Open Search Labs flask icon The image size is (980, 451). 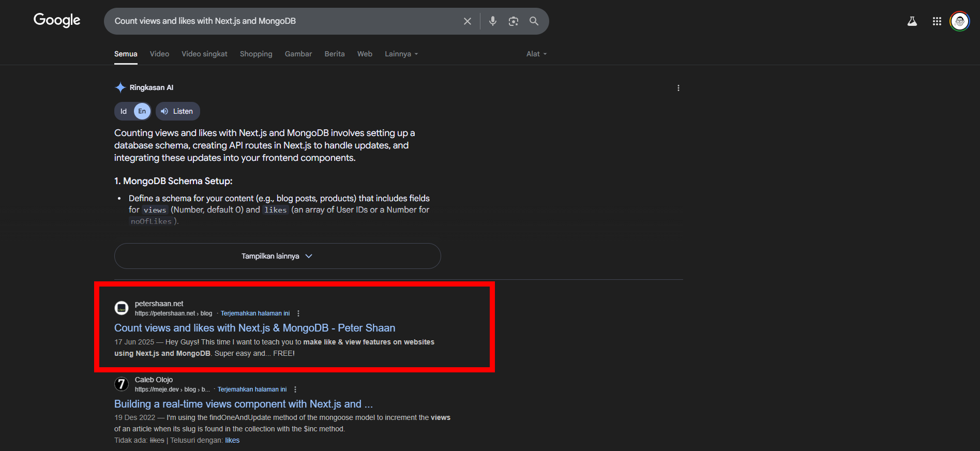pyautogui.click(x=912, y=21)
